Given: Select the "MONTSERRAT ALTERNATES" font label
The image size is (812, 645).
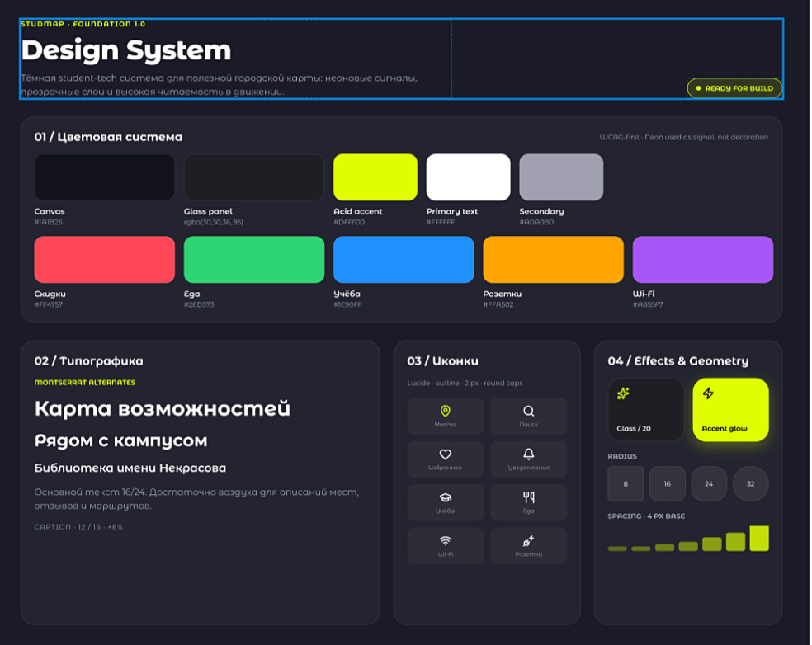Looking at the screenshot, I should (85, 383).
